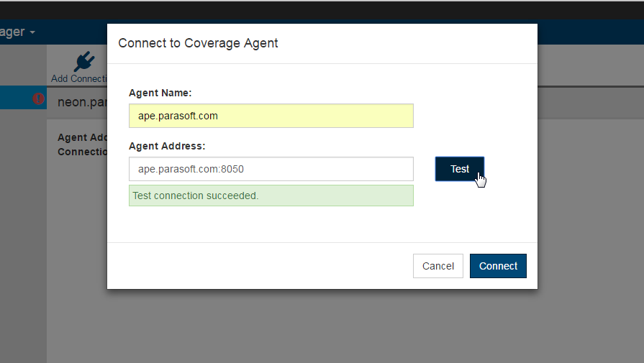Image resolution: width=644 pixels, height=363 pixels.
Task: Click the background "Connectio" label
Action: [82, 152]
